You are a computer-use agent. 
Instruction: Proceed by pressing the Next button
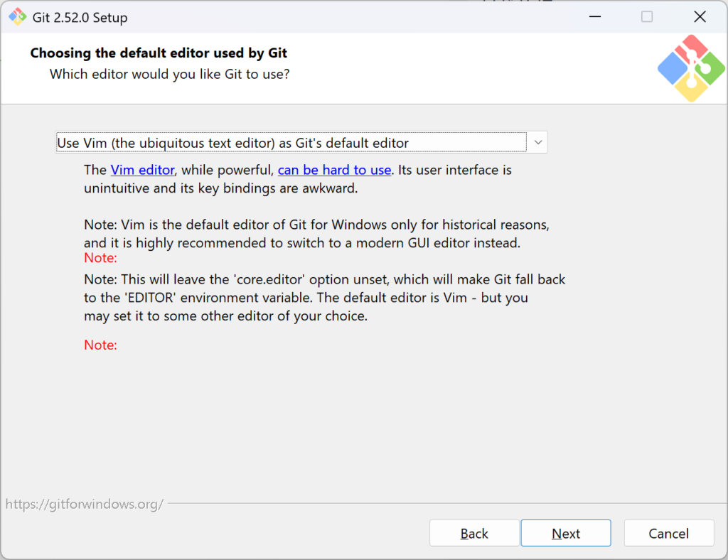[566, 533]
